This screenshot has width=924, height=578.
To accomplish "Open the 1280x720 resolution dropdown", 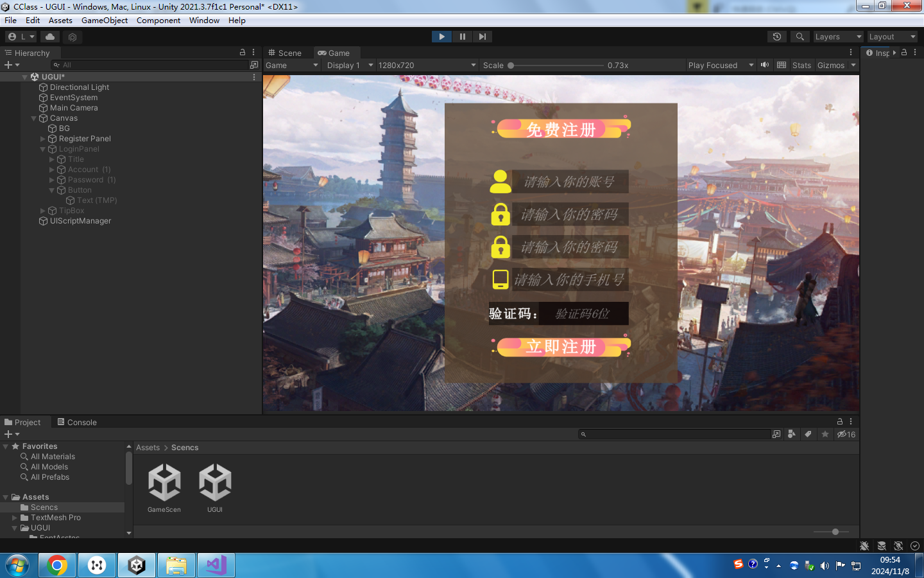I will tap(425, 65).
